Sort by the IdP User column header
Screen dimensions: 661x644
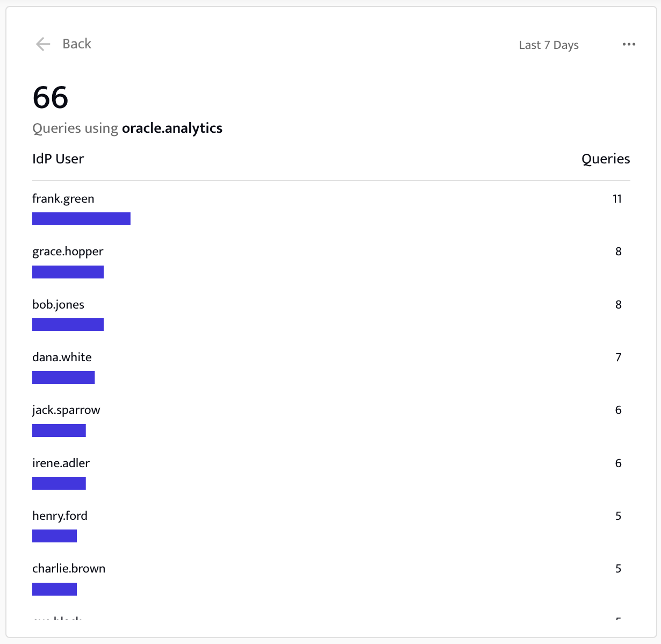(x=58, y=159)
